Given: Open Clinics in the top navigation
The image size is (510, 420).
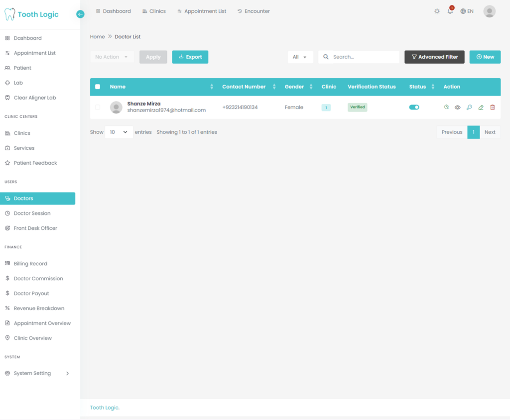Looking at the screenshot, I should coord(154,11).
